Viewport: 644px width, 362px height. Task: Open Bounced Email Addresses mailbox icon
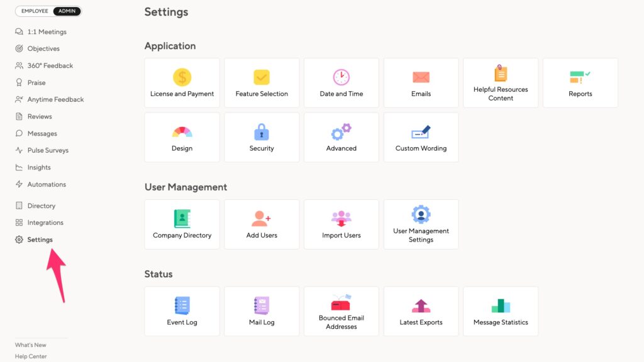click(341, 302)
